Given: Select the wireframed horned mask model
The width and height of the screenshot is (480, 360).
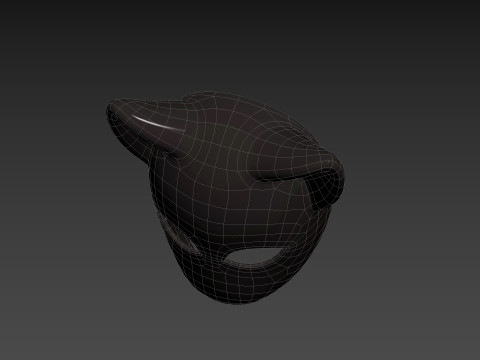Looking at the screenshot, I should pyautogui.click(x=225, y=198).
